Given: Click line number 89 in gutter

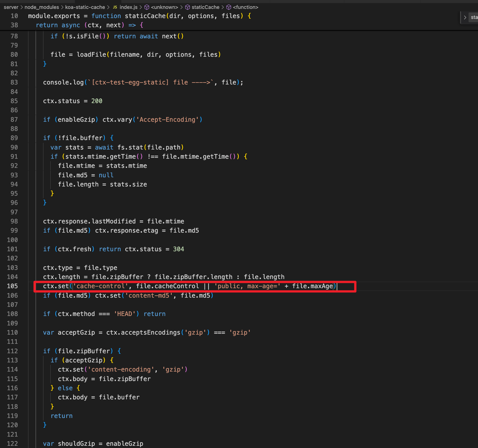Looking at the screenshot, I should click(x=14, y=138).
